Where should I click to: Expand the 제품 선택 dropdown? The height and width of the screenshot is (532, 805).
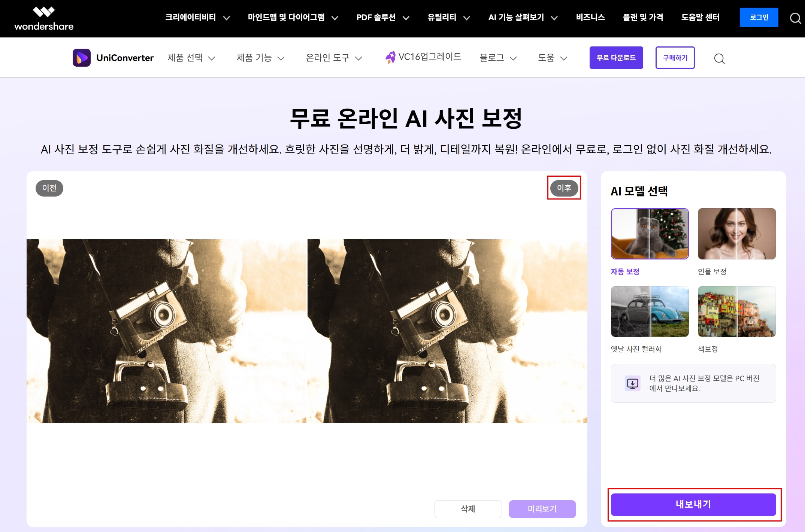(191, 58)
